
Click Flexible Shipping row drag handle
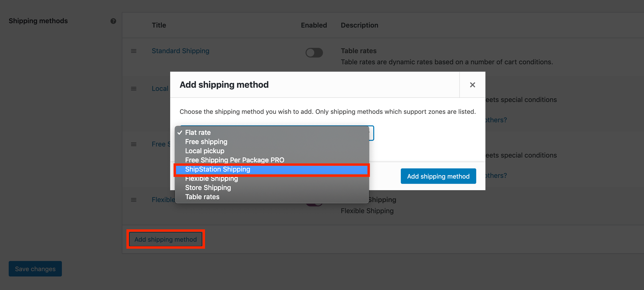tap(133, 200)
